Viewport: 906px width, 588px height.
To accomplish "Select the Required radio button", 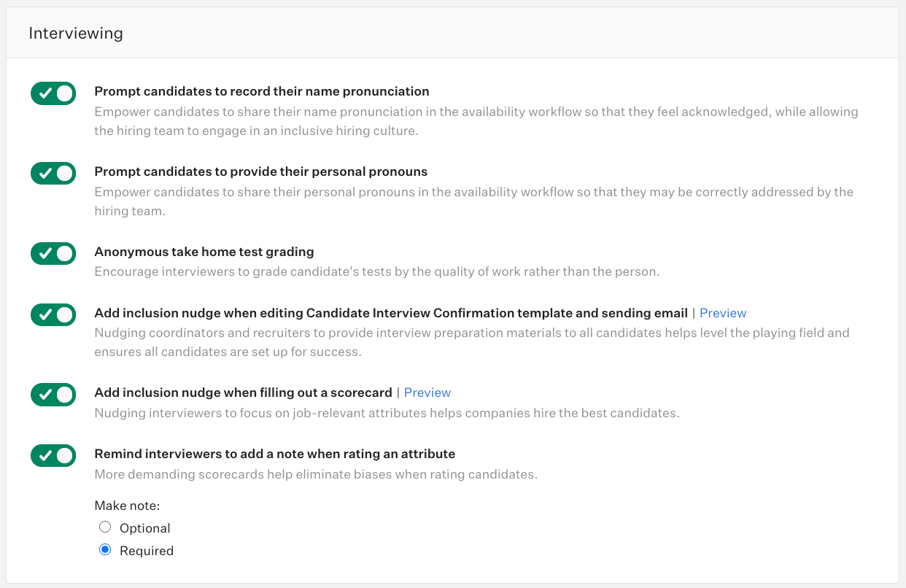I will 105,550.
